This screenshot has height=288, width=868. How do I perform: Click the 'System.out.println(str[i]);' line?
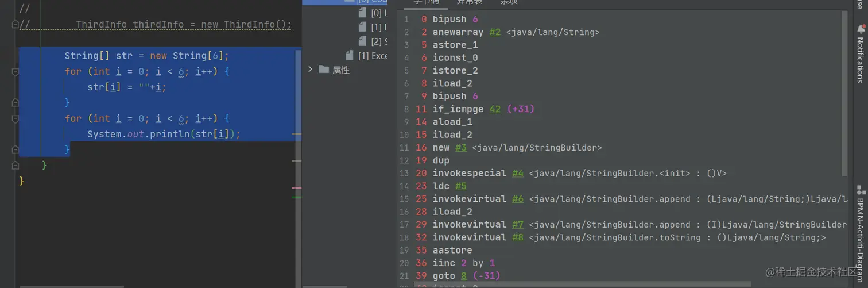coord(164,134)
